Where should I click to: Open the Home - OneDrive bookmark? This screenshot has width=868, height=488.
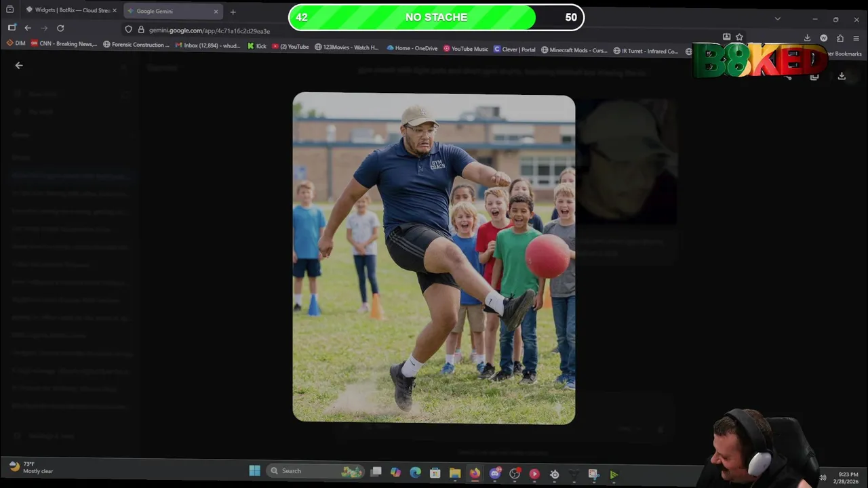click(x=412, y=48)
